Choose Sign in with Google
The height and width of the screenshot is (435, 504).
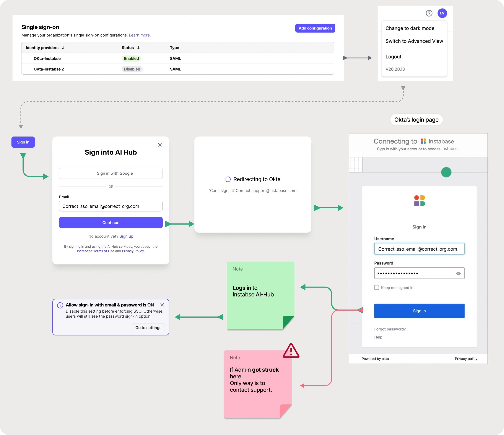coord(111,173)
